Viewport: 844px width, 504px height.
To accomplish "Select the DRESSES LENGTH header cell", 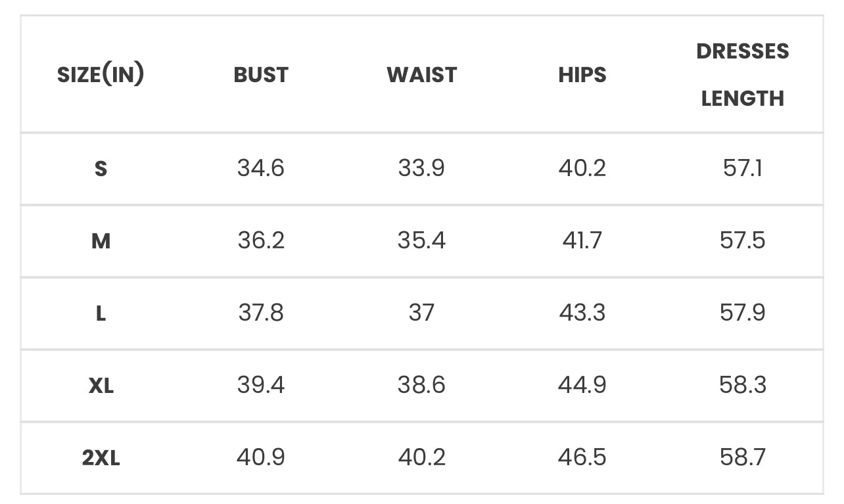I will click(x=743, y=75).
